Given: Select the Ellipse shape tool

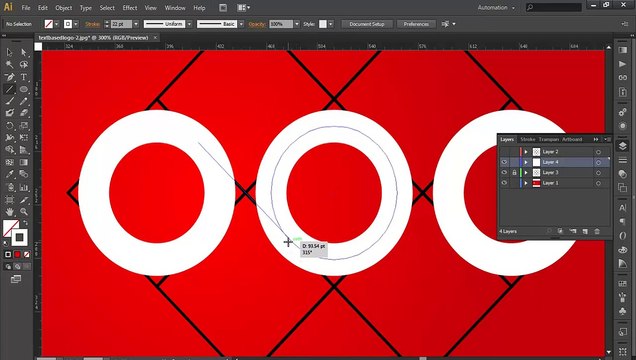Looking at the screenshot, I should tap(24, 89).
